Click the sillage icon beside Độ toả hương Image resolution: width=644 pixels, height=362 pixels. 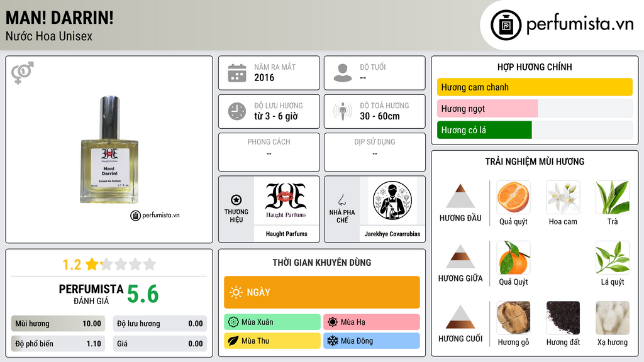tap(343, 111)
